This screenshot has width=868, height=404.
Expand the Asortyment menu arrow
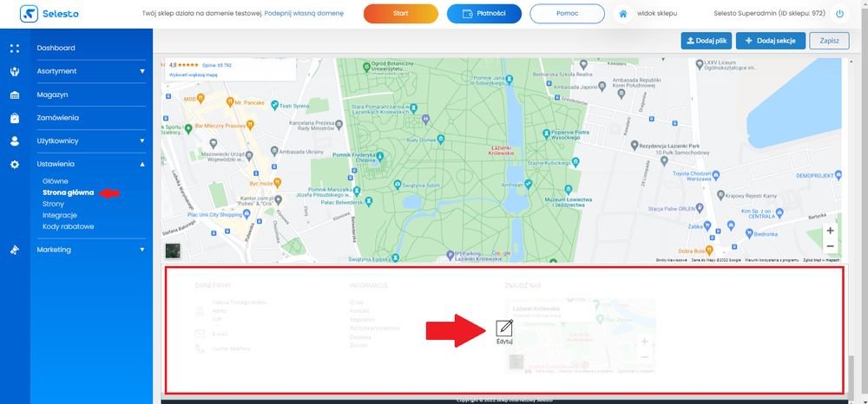tap(142, 71)
